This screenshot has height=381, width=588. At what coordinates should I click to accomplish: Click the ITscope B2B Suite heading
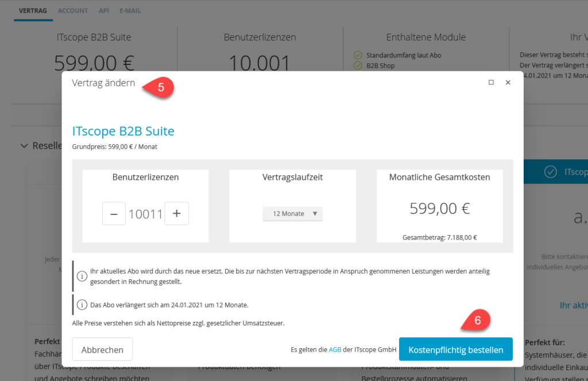click(123, 131)
